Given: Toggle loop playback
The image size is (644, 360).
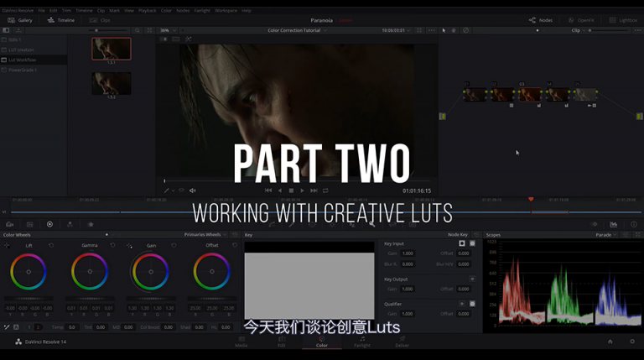Looking at the screenshot, I should 325,190.
